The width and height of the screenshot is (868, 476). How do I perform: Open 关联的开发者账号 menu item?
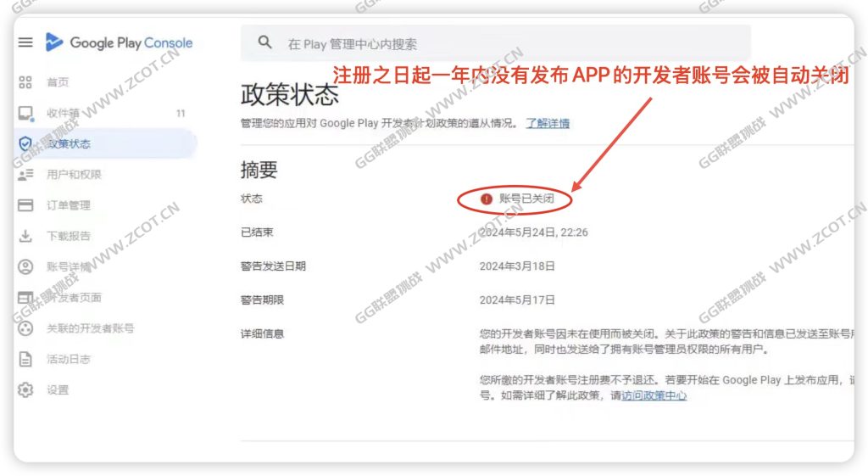coord(90,328)
